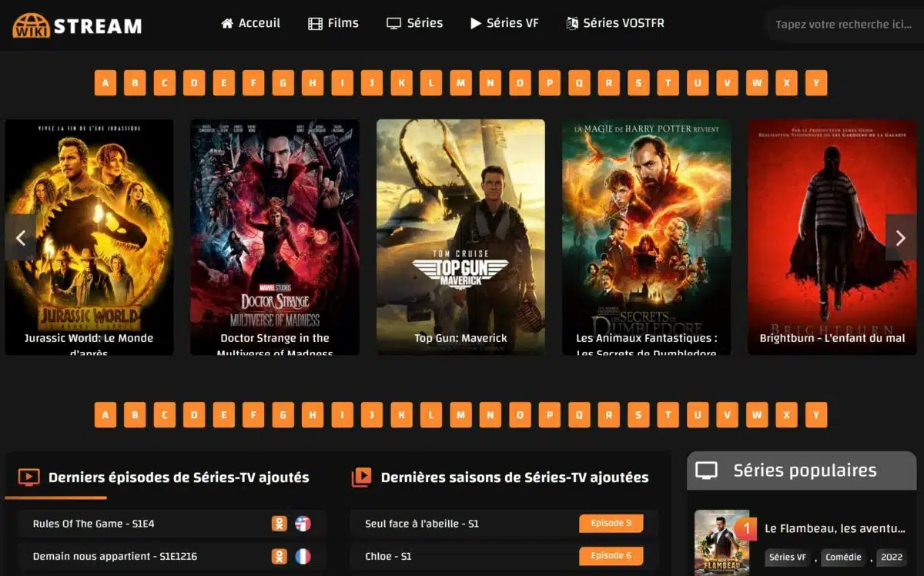Click the 2022 year tag

pyautogui.click(x=892, y=558)
